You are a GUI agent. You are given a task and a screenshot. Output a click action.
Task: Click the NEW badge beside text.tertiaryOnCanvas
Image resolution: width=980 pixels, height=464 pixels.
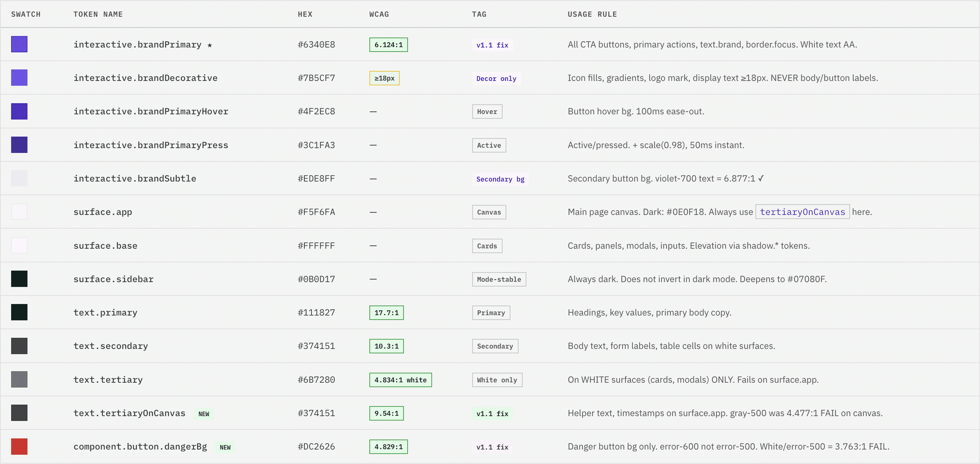tap(203, 414)
